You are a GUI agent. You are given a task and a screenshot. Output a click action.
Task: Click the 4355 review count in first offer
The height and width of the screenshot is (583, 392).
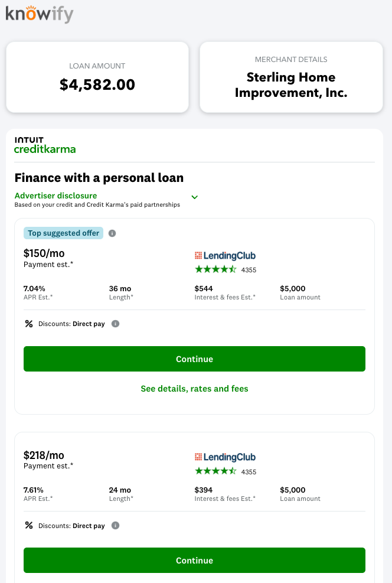[x=249, y=270]
